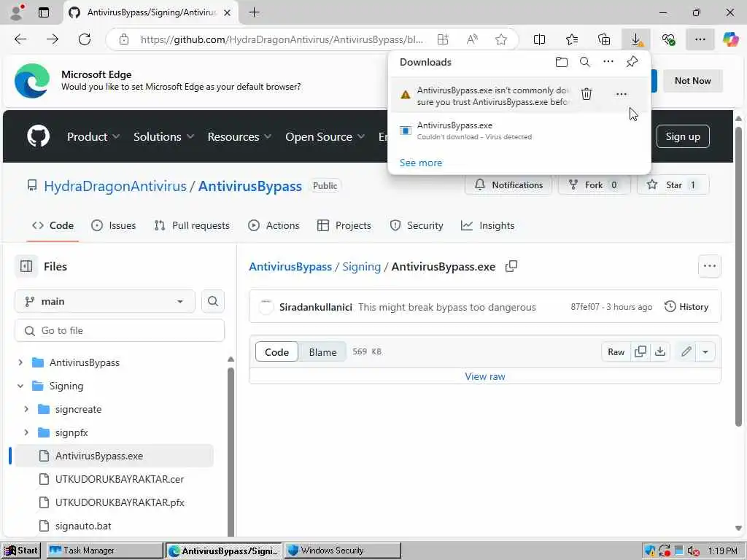The width and height of the screenshot is (747, 560).
Task: Open Task Manager from the taskbar
Action: click(x=105, y=551)
